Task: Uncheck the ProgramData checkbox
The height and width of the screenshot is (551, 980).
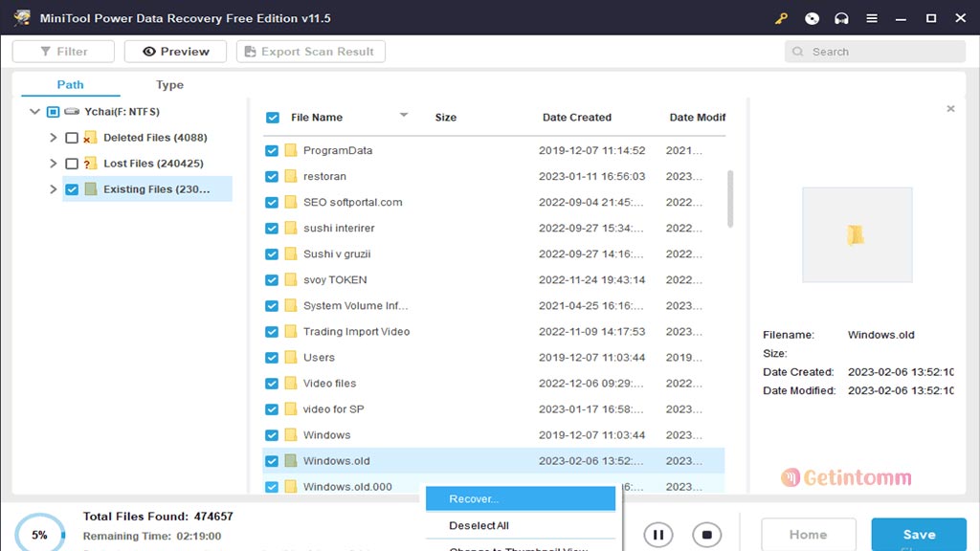Action: point(271,150)
